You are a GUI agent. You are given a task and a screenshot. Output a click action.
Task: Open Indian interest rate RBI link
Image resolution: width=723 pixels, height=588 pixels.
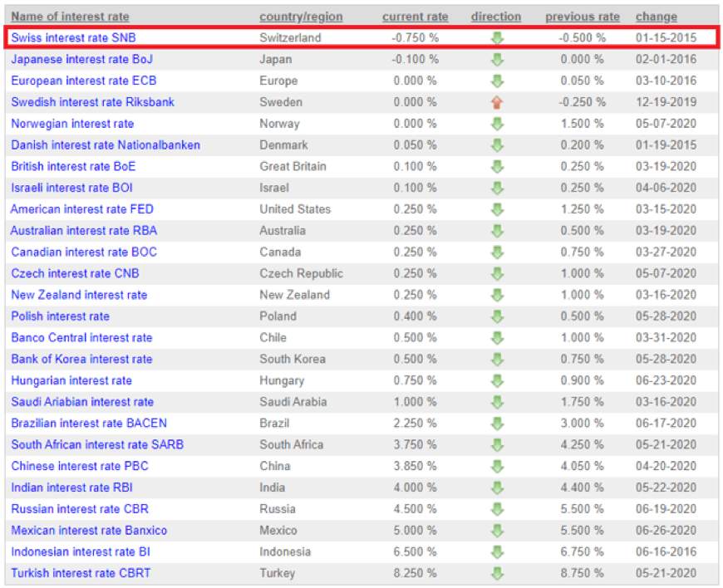(x=72, y=488)
